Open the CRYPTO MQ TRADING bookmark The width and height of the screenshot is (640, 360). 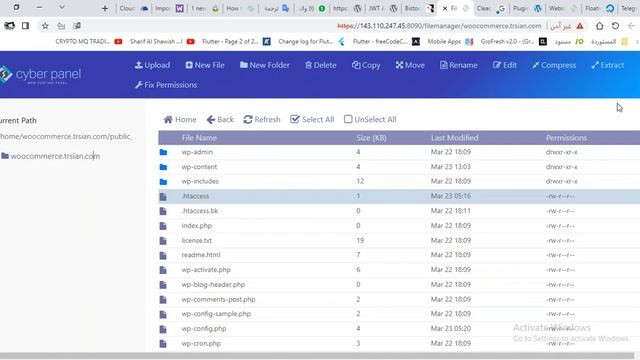[x=89, y=41]
